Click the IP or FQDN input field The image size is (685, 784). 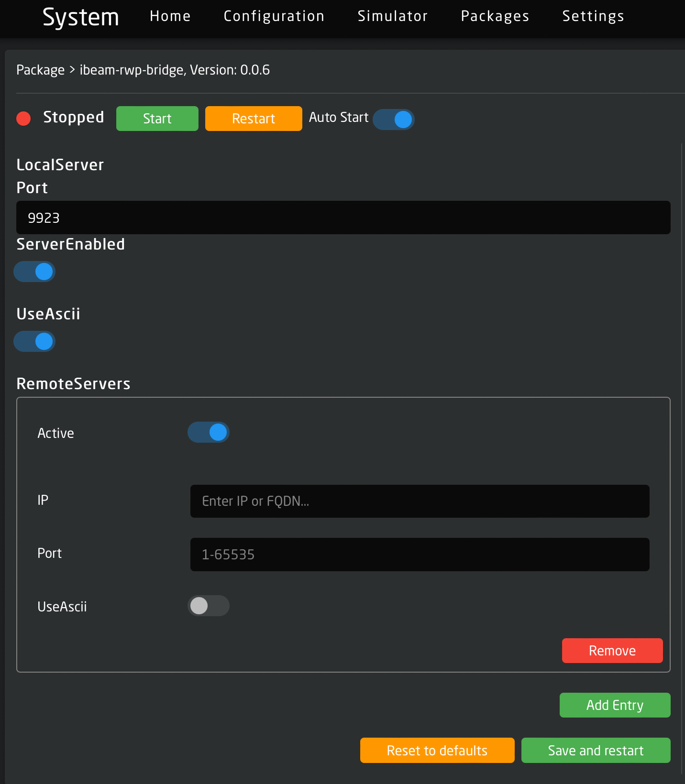coord(420,501)
